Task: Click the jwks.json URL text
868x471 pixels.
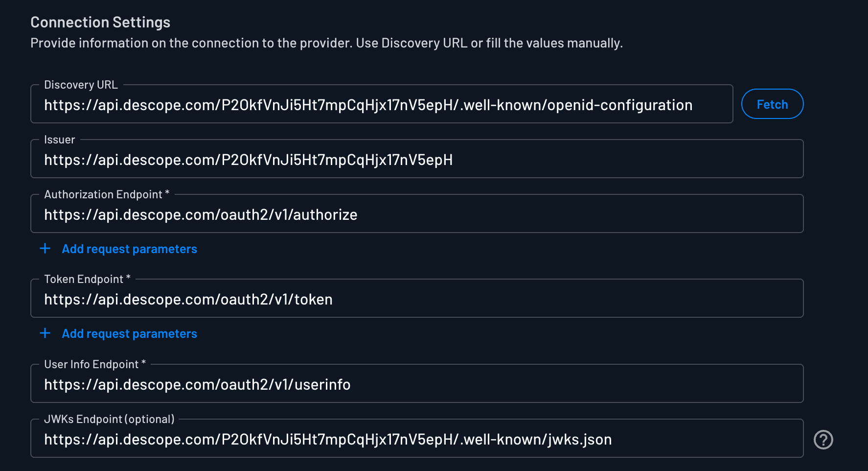Action: (x=328, y=439)
